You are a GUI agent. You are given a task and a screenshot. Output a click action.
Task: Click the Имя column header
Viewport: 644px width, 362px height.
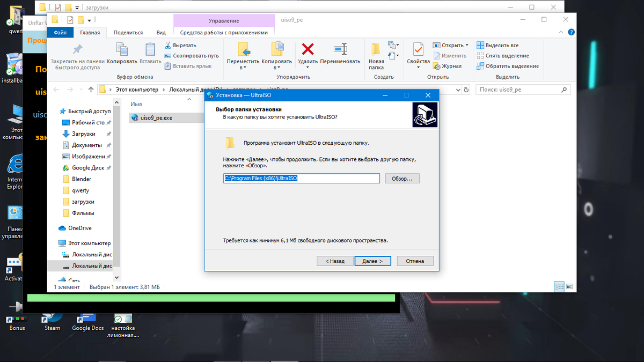point(136,104)
